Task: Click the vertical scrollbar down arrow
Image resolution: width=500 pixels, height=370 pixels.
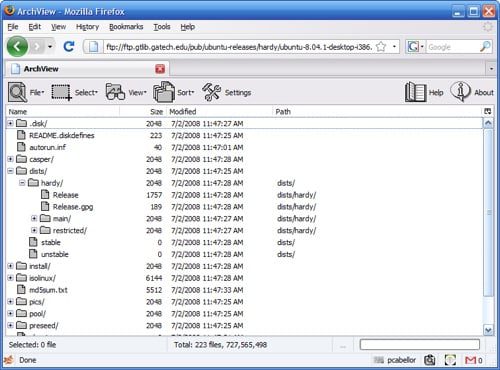Action: (x=488, y=330)
